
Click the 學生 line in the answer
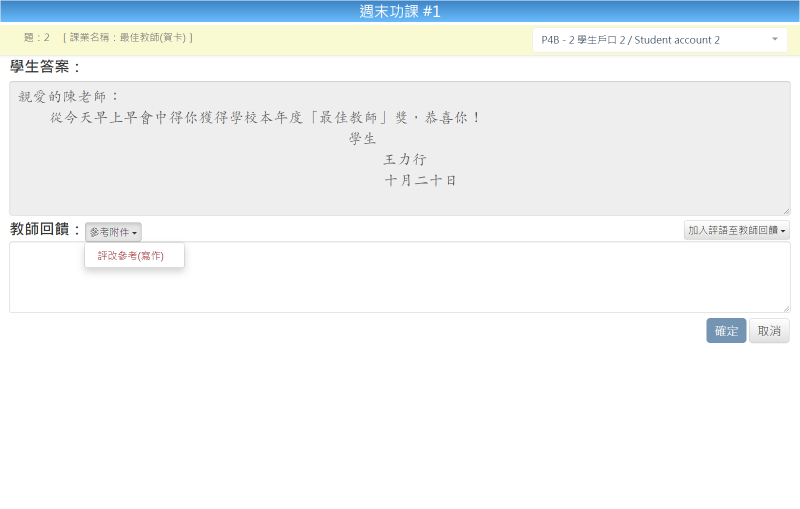tap(362, 139)
